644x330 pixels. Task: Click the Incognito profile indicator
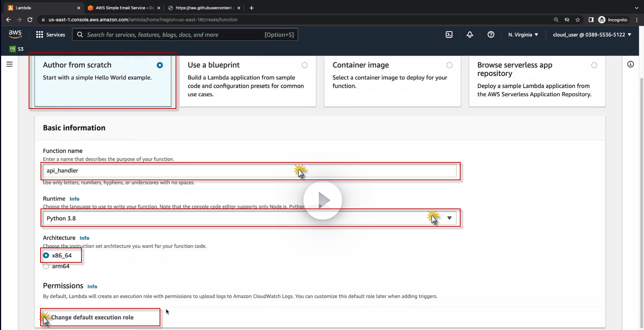pyautogui.click(x=613, y=20)
